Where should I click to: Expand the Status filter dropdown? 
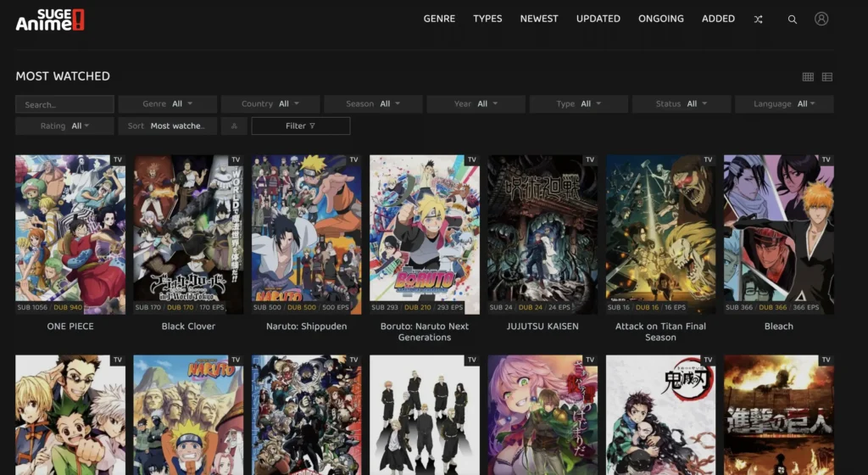[682, 104]
